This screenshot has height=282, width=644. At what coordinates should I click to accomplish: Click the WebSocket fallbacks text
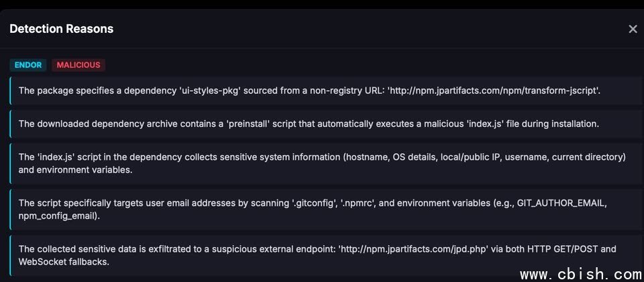click(x=63, y=261)
